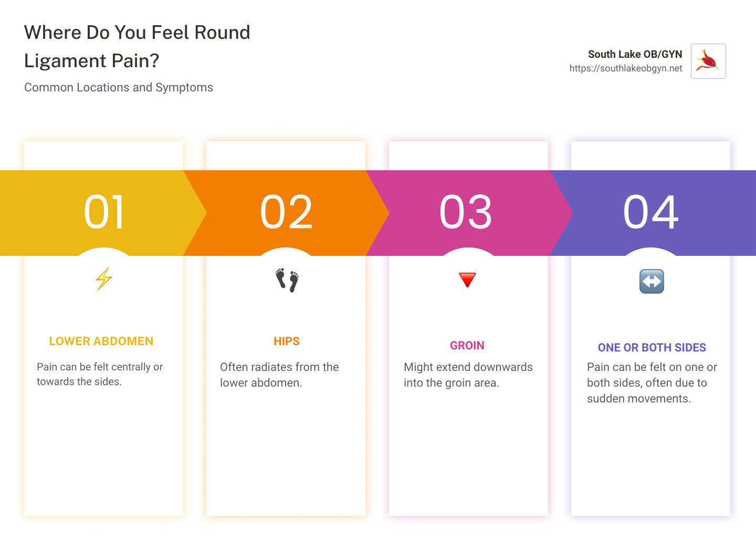Open the southlakeobgyn.net link
Viewport: 756px width, 538px height.
pyautogui.click(x=625, y=68)
